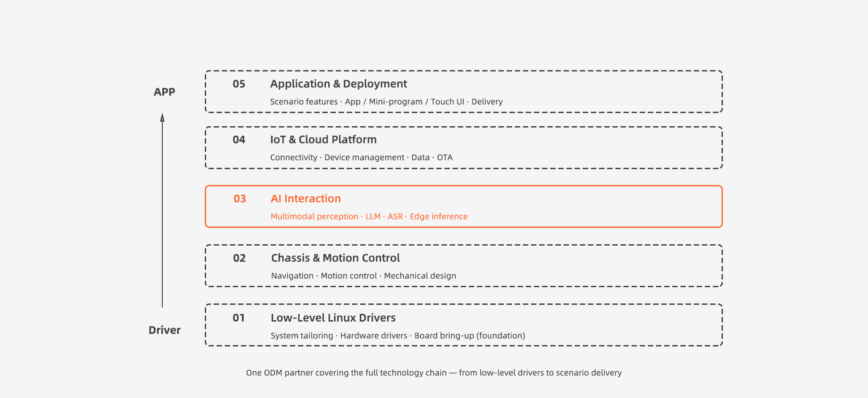
Task: Open the Low-Level Linux Drivers heading
Action: coord(333,318)
